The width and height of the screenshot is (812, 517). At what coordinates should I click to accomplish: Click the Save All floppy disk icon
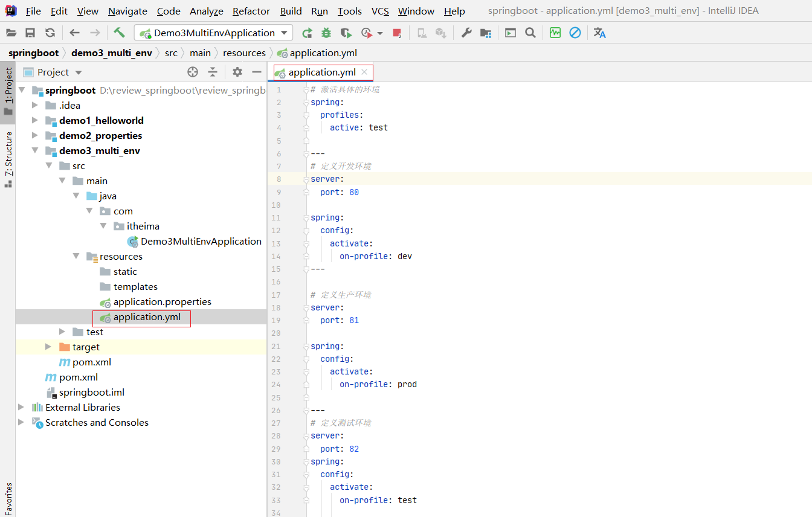(x=30, y=33)
